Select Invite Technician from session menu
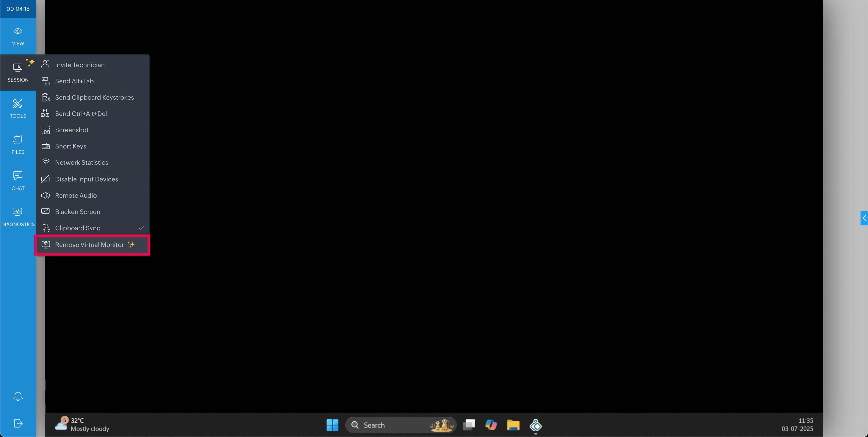 pos(80,65)
